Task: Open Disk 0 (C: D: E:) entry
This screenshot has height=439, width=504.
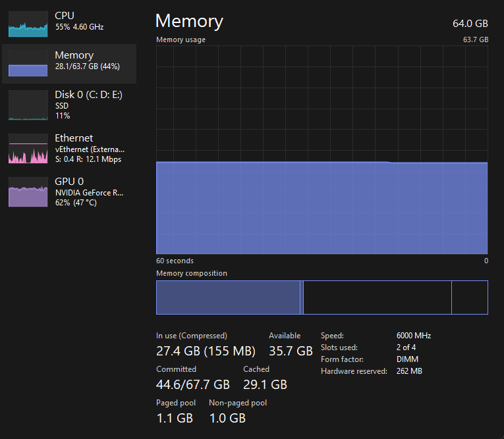Action: pos(69,105)
